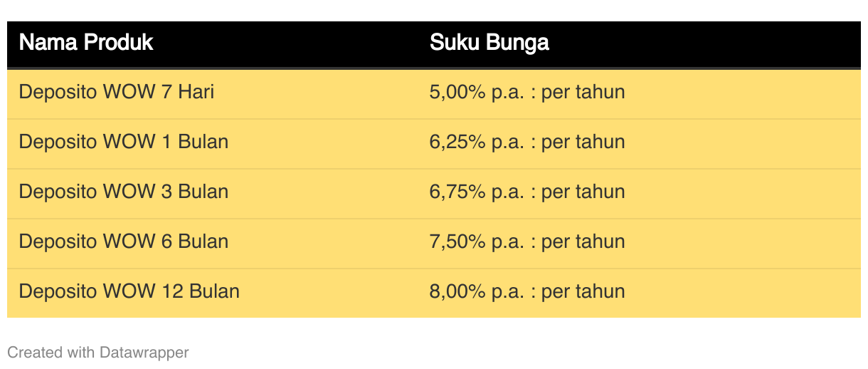Select the Deposito WOW 3 Bulan cell
The width and height of the screenshot is (868, 369).
coord(124,192)
